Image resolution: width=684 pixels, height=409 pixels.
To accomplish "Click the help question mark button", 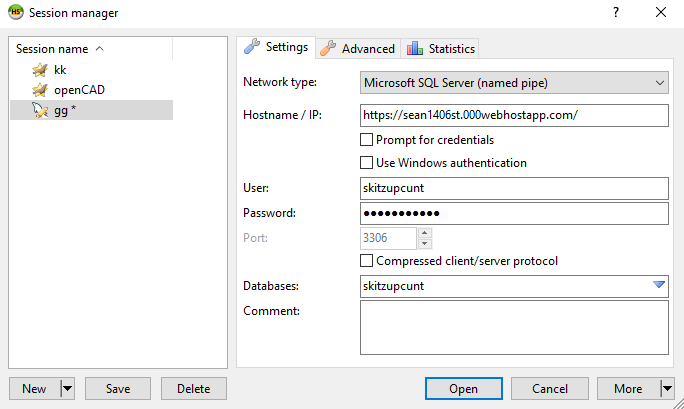I will tap(616, 12).
